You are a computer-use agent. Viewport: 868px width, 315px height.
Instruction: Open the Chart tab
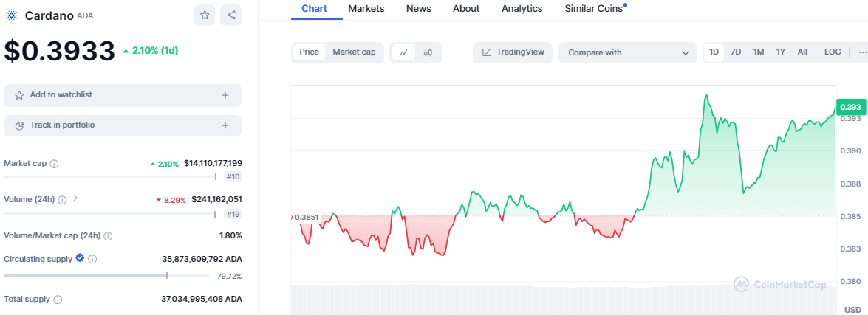coord(315,9)
